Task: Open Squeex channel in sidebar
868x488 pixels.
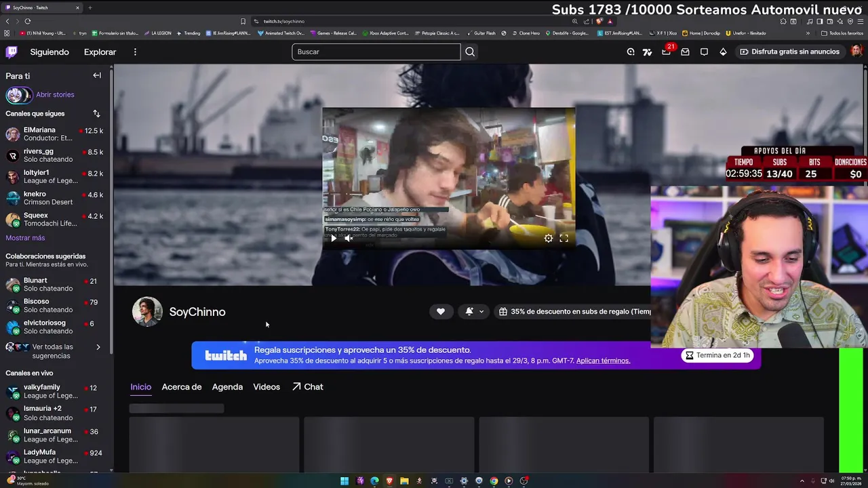Action: coord(54,220)
